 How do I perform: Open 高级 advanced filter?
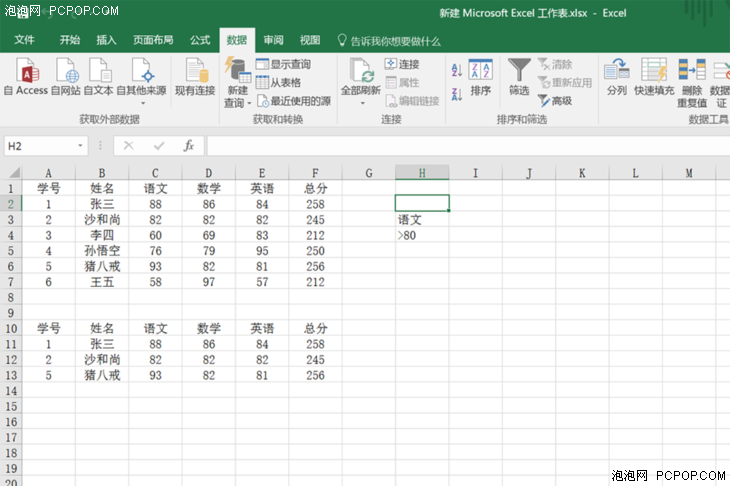tap(555, 101)
